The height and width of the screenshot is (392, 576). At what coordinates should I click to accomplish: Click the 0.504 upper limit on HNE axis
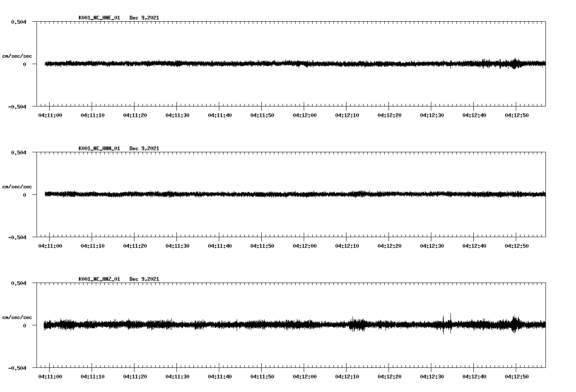tap(19, 22)
